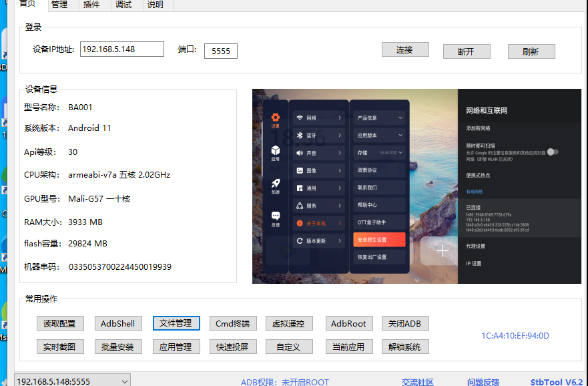This screenshot has width=588, height=386.
Task: Click the 设置 gear icon in preview
Action: 275,118
